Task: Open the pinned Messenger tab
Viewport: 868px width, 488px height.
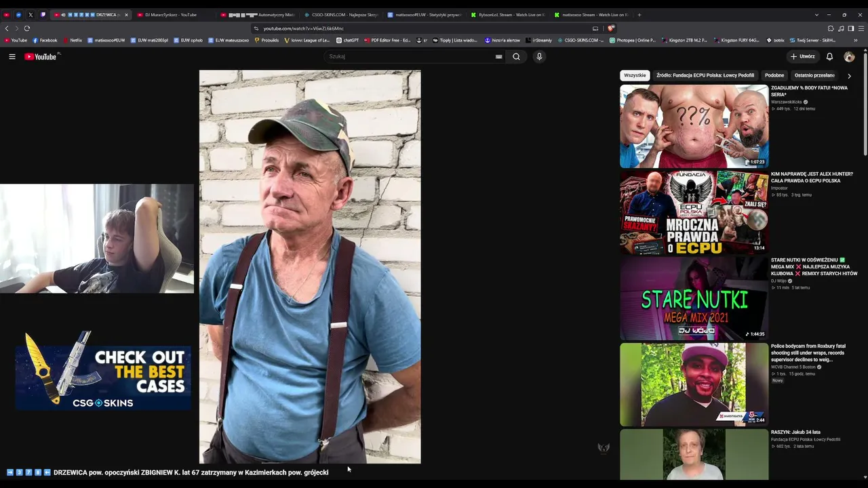Action: click(18, 15)
